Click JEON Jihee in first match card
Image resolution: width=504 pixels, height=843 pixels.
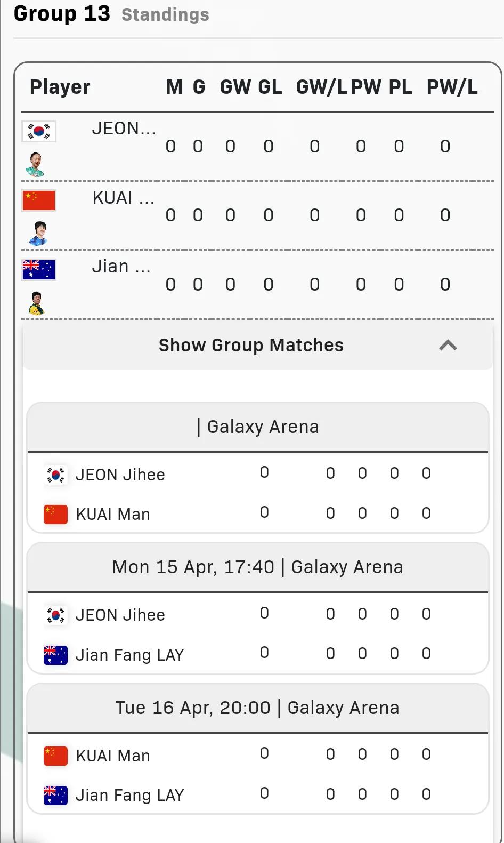pos(120,475)
